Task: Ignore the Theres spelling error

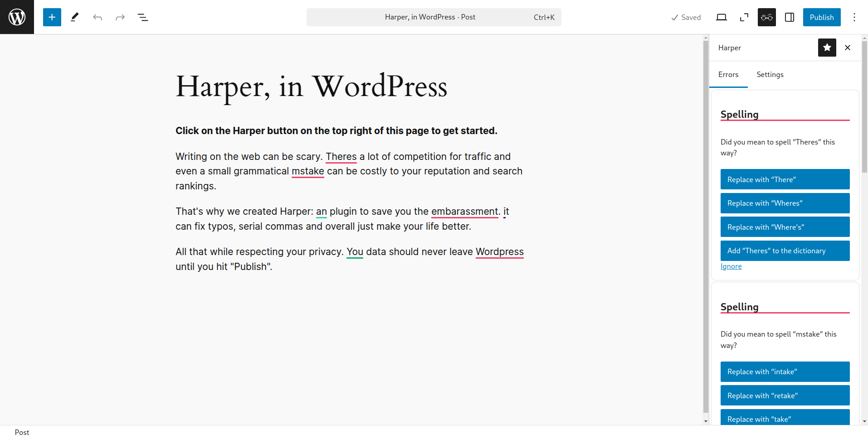Action: (731, 266)
